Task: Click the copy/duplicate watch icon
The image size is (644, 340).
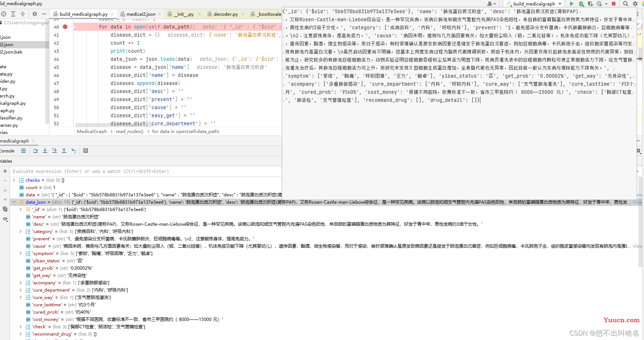Action: [5, 209]
